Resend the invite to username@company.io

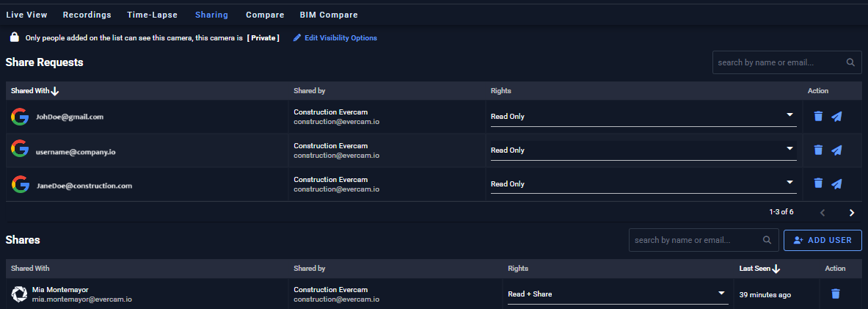coord(836,150)
